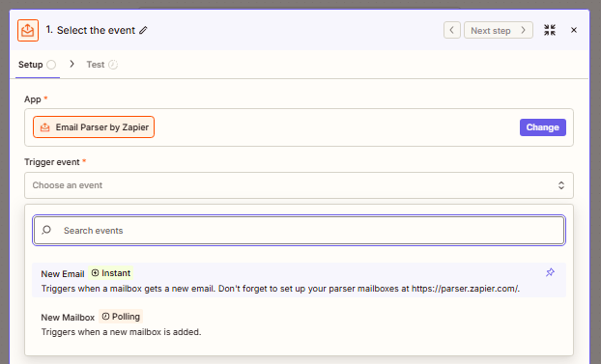Click the inbox icon in app chip
Screen dimensions: 601x364
click(44, 127)
